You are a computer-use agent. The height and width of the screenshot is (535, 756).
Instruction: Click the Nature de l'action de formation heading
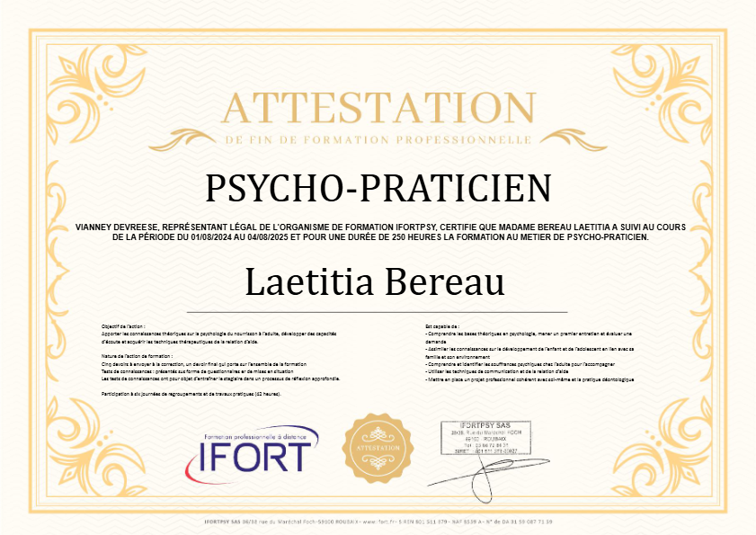(138, 357)
